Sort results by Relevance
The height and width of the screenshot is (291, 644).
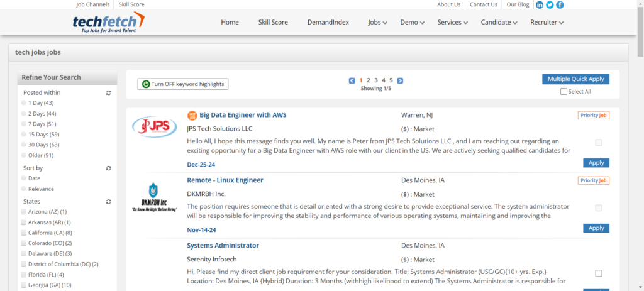25,189
